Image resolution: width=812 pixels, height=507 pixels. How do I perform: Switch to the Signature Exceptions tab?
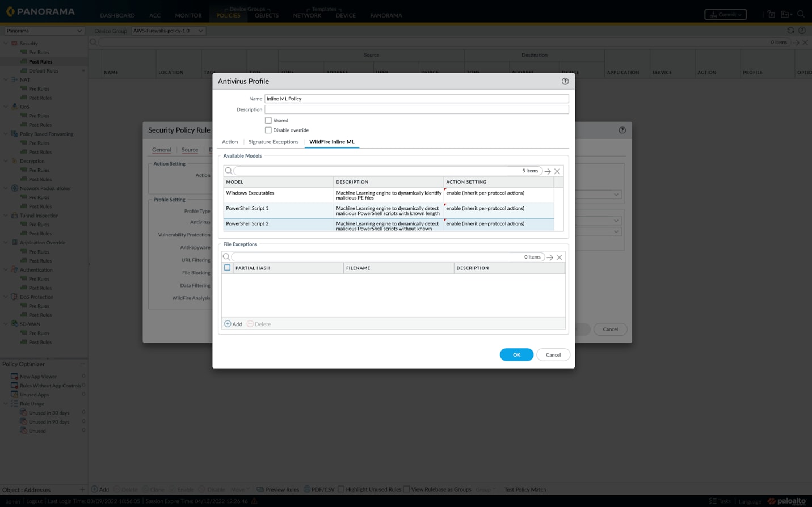pos(273,142)
